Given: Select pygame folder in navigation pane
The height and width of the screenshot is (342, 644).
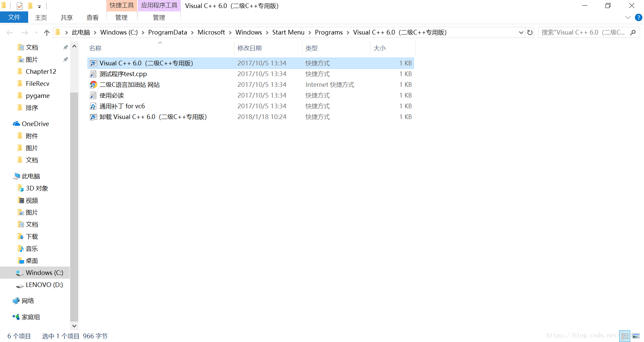Looking at the screenshot, I should pos(38,96).
